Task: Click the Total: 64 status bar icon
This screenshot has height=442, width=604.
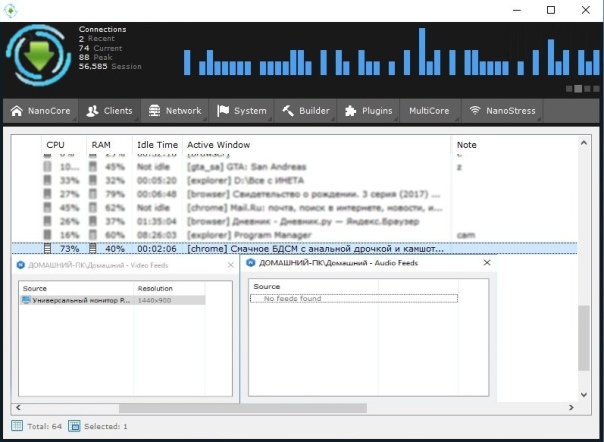Action: coord(17,426)
